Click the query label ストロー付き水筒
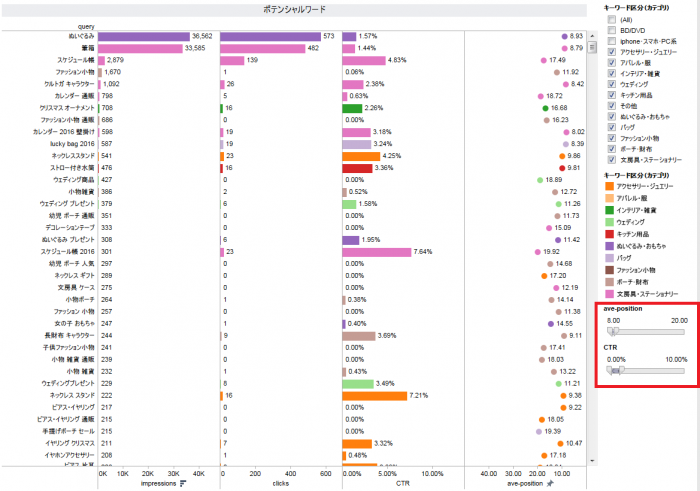Viewport: 700px width, 491px height. point(72,168)
